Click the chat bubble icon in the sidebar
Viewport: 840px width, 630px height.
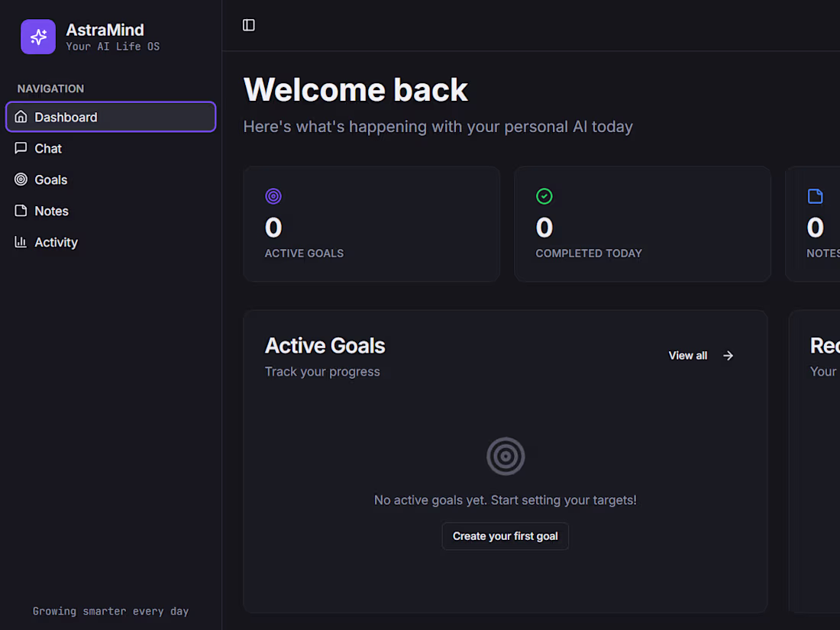tap(21, 148)
